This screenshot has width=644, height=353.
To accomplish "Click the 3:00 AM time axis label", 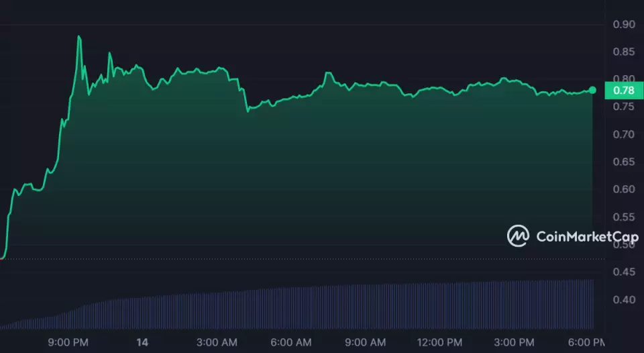I will pos(217,342).
